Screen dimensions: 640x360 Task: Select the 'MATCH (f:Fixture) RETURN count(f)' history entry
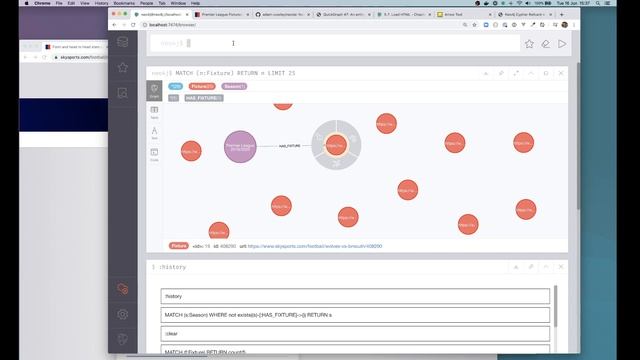coord(355,350)
